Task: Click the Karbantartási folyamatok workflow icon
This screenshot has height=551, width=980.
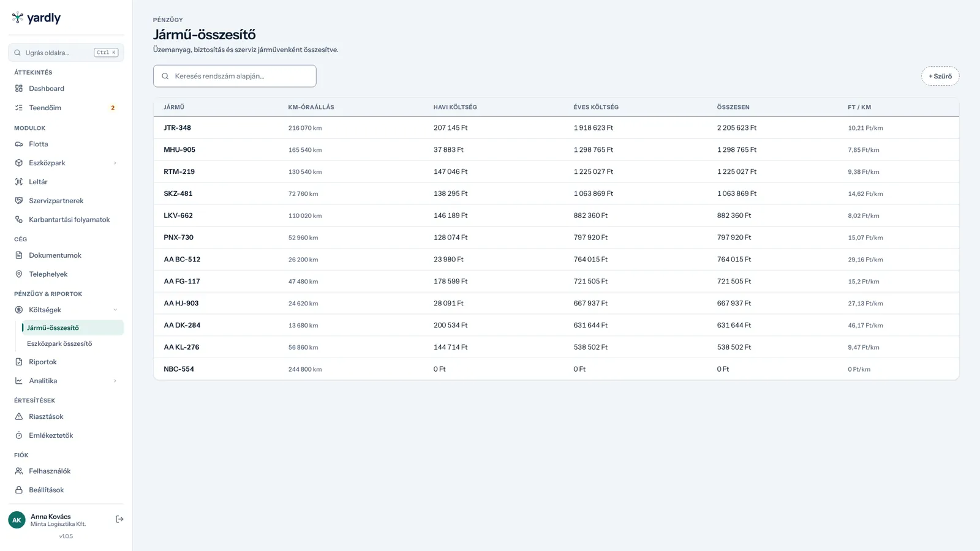Action: click(19, 219)
